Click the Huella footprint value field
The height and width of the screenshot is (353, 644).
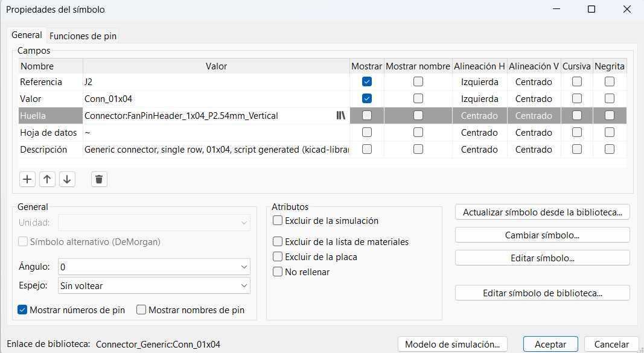(x=208, y=116)
